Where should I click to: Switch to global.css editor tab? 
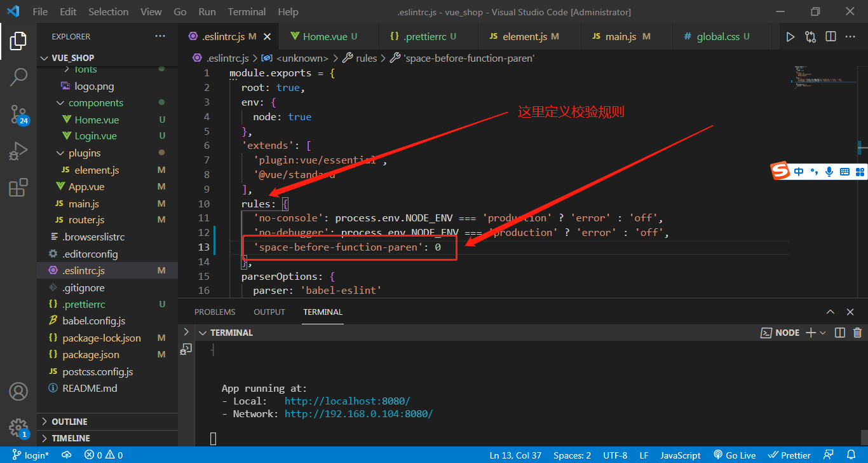pos(722,37)
